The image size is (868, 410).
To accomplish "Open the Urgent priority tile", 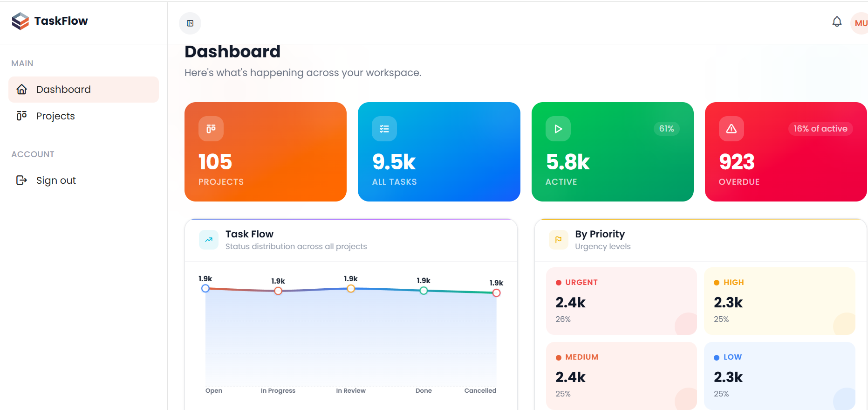I will tap(622, 301).
